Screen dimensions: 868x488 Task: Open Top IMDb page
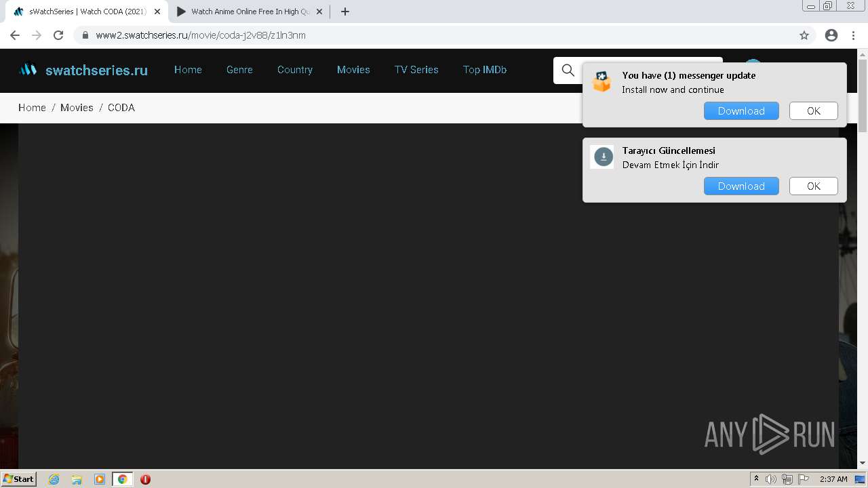tap(485, 70)
